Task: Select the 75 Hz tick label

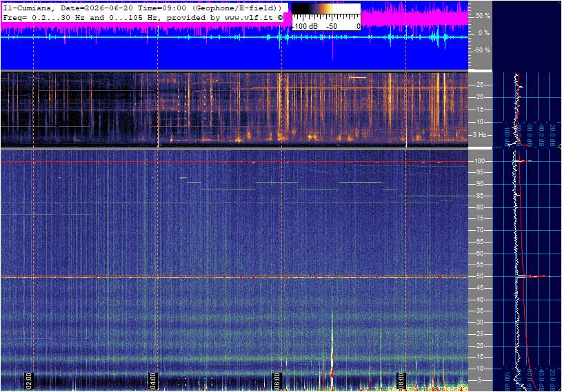Action: tap(479, 218)
